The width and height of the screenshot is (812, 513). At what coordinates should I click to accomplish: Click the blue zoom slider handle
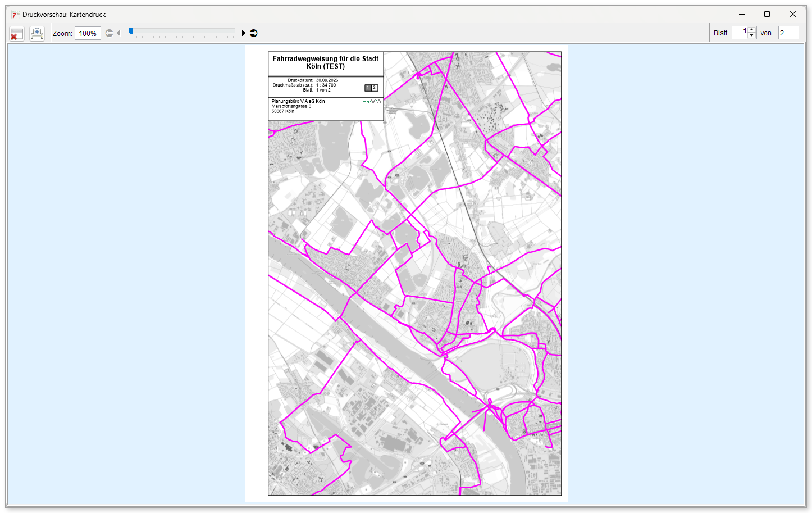pos(131,32)
